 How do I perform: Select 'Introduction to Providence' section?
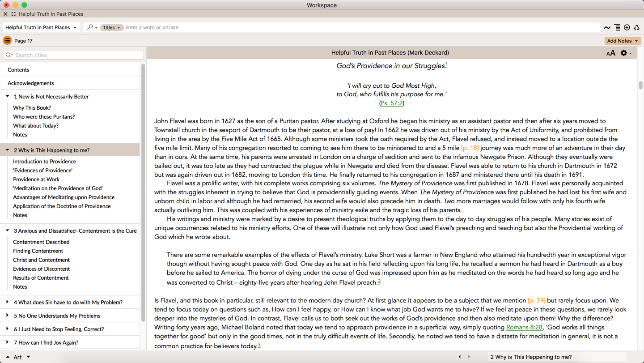point(44,162)
